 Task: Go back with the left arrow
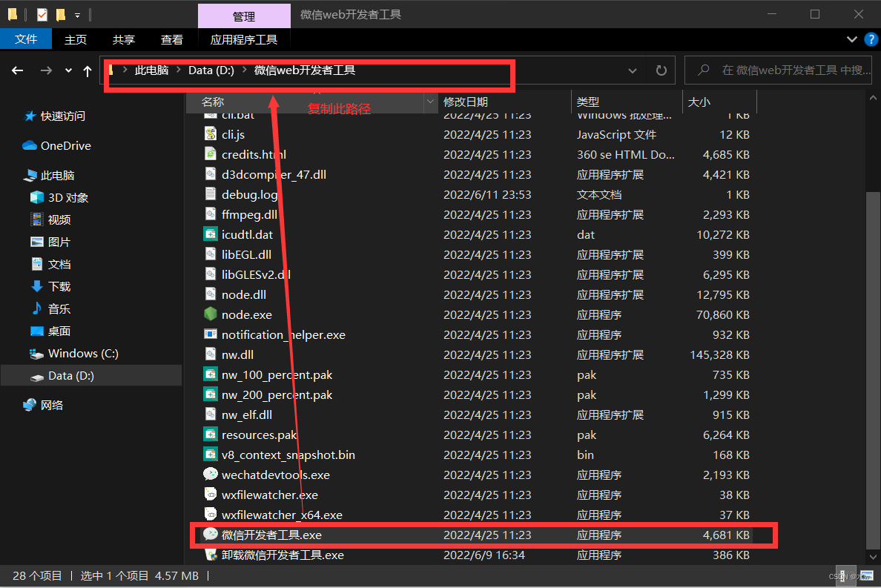pyautogui.click(x=17, y=70)
